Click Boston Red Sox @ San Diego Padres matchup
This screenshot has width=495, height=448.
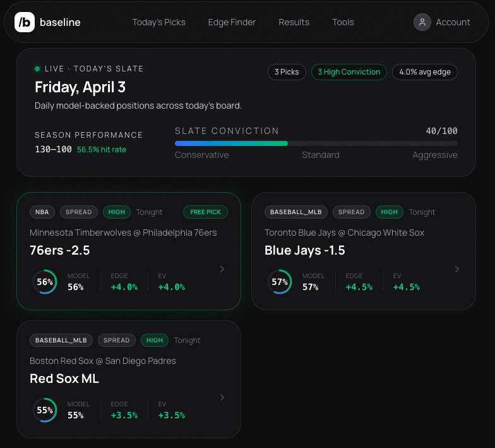(x=102, y=361)
